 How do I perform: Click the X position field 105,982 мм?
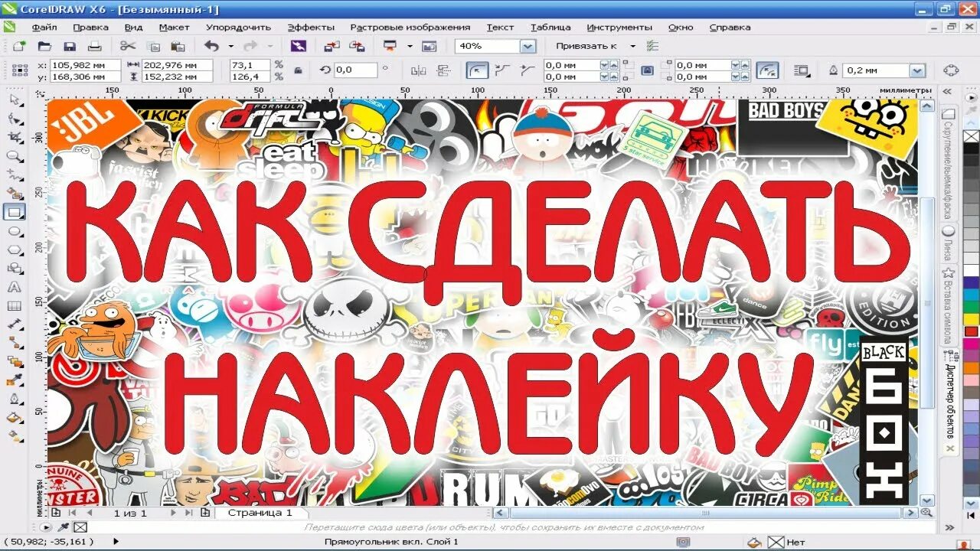point(84,66)
